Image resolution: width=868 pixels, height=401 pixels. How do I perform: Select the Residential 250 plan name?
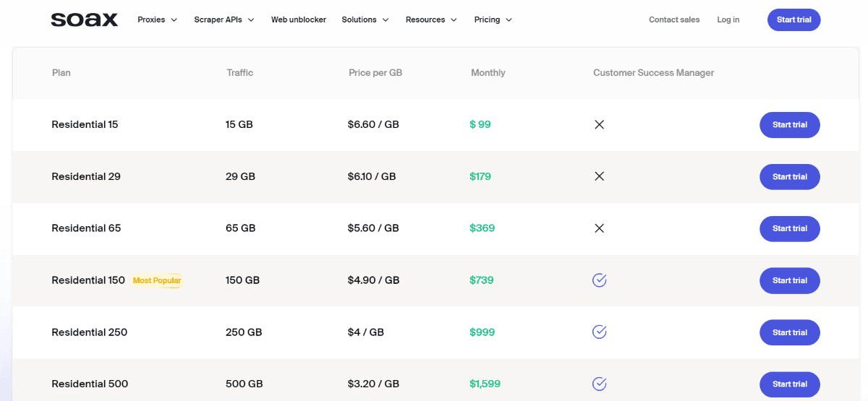[x=89, y=332]
